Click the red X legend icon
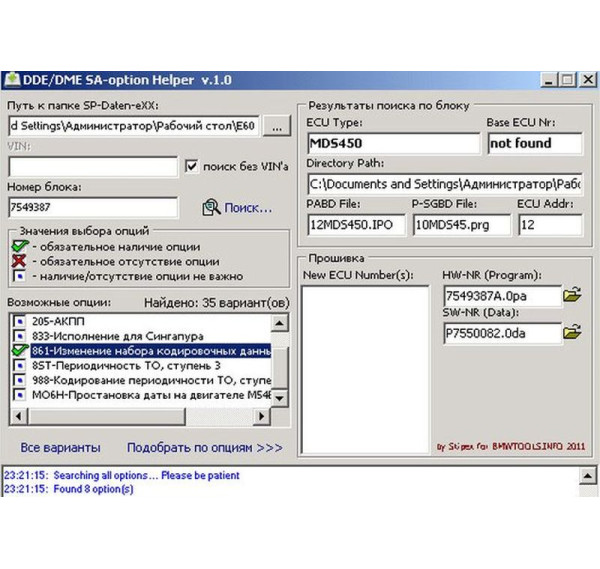The width and height of the screenshot is (600, 569). (x=17, y=261)
